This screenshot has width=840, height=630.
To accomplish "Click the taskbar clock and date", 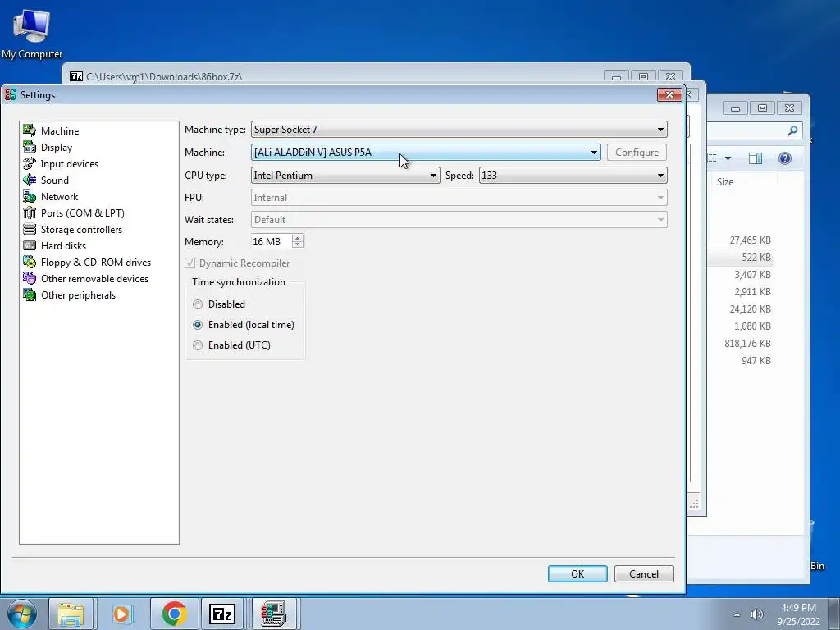I will (798, 614).
